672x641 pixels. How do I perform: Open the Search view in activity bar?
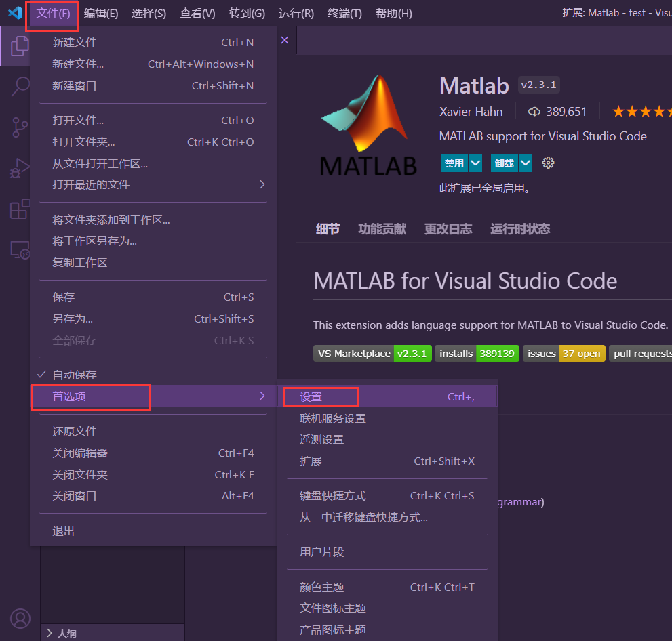[20, 87]
